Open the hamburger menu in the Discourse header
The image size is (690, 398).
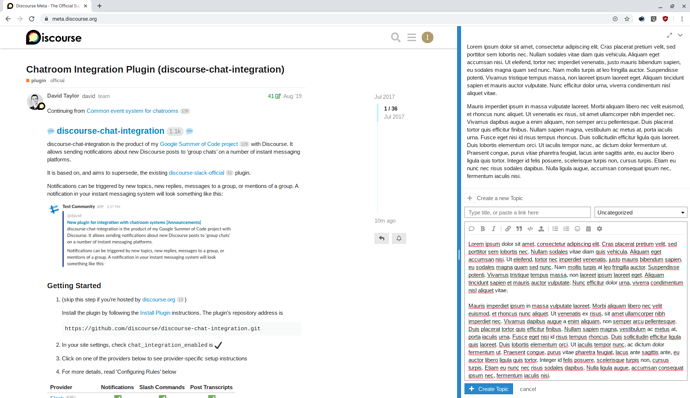tap(411, 37)
